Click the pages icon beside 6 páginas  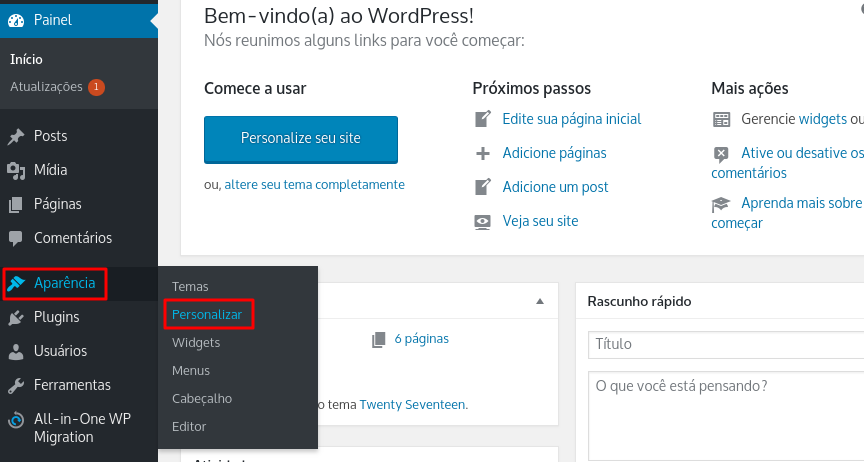(x=379, y=340)
